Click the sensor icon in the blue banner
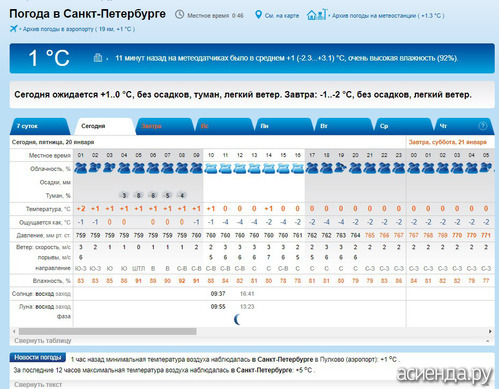Screen dimensions: 499x389 [x=98, y=58]
